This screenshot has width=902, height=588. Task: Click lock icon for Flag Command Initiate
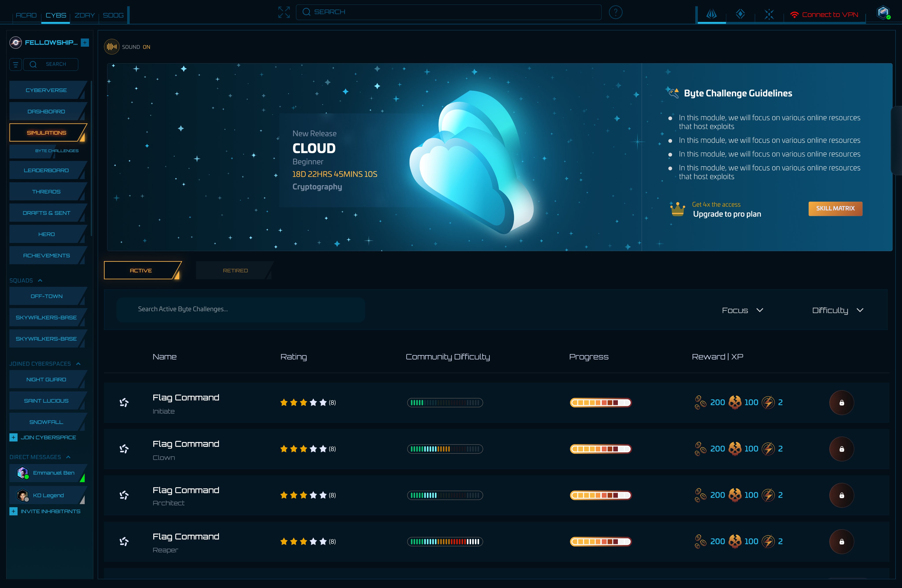tap(841, 402)
